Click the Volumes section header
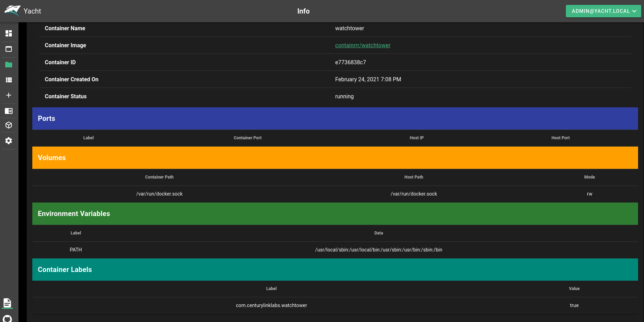Viewport: 644px width, 322px height. [x=335, y=158]
